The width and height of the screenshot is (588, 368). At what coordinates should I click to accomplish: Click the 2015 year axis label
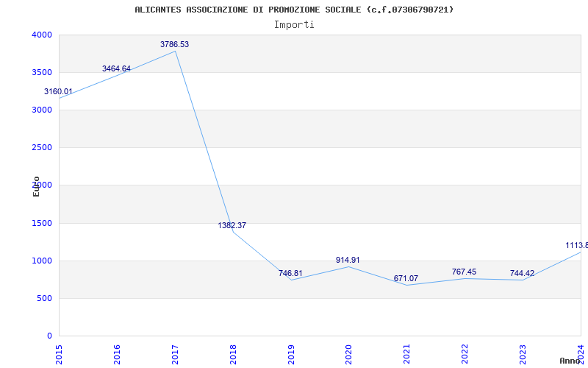click(x=59, y=355)
